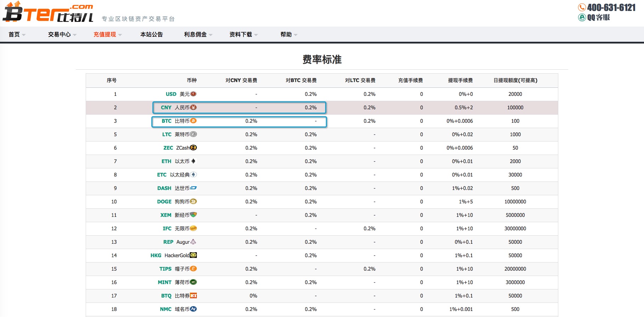Image resolution: width=644 pixels, height=317 pixels.
Task: Click the Bter.com logo
Action: (x=49, y=12)
